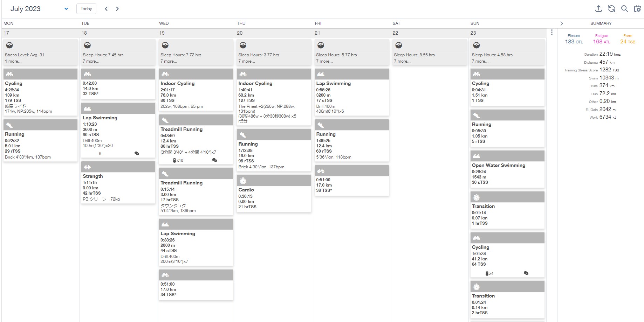The image size is (644, 322).
Task: Click the MON column header
Action: (8, 23)
